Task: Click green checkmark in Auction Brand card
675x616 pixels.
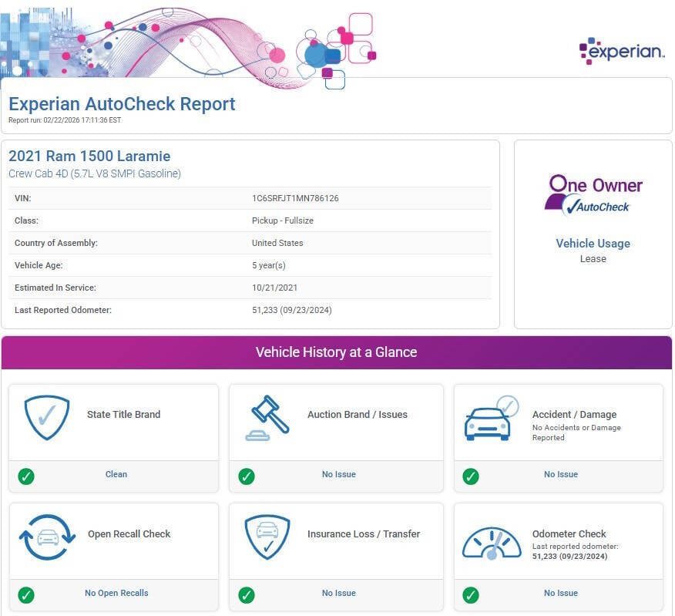Action: point(247,476)
